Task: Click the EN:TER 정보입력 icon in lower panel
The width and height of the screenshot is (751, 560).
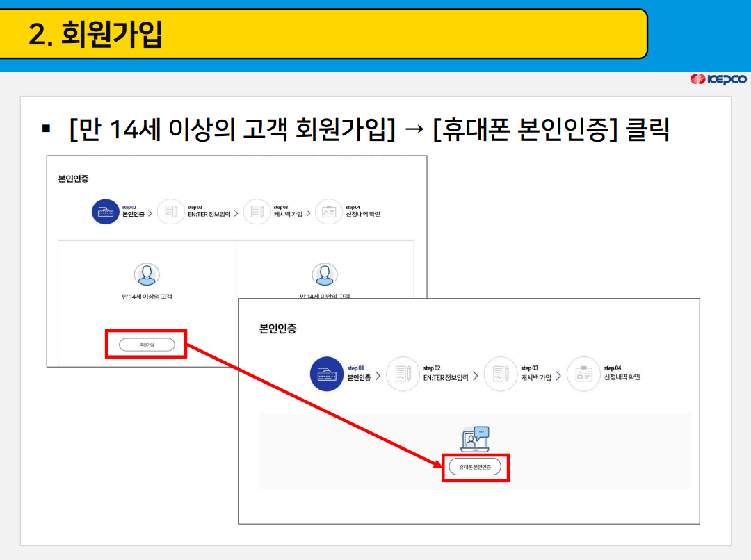Action: [403, 374]
